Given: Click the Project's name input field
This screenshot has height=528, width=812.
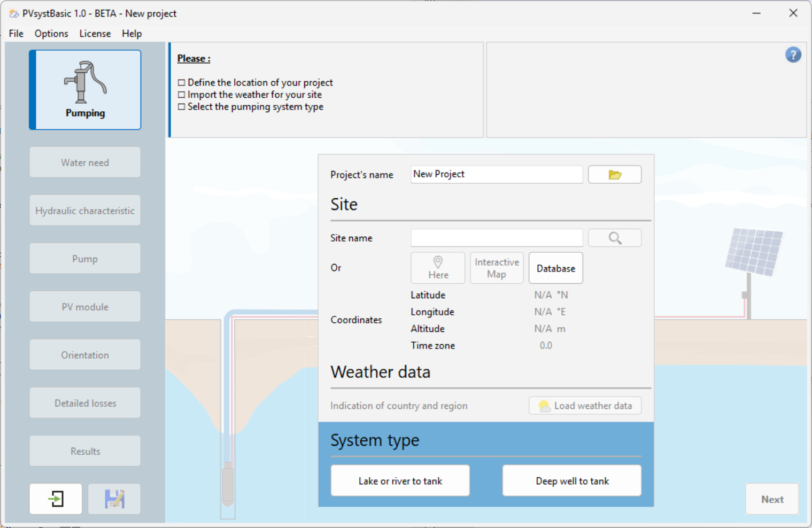Looking at the screenshot, I should pyautogui.click(x=497, y=174).
